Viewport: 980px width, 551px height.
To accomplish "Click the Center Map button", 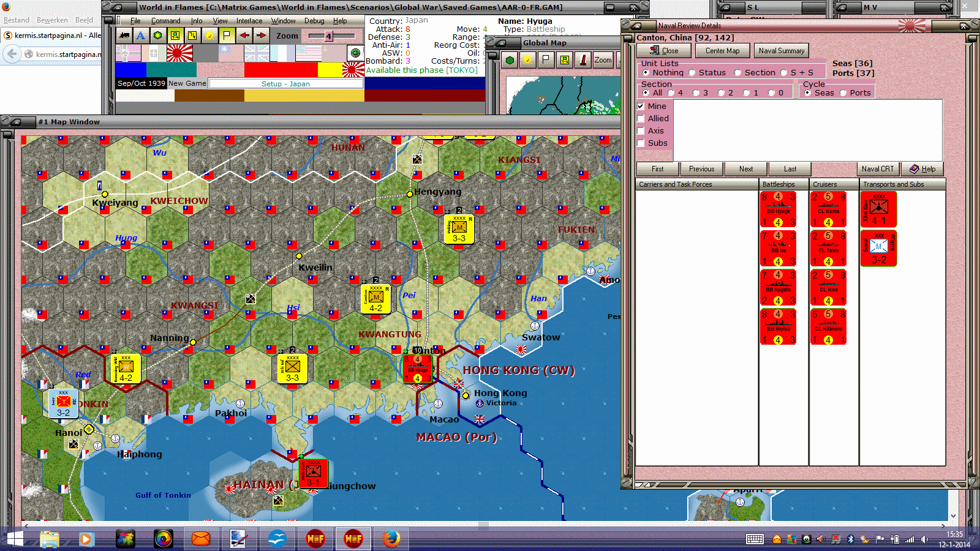I will coord(722,51).
